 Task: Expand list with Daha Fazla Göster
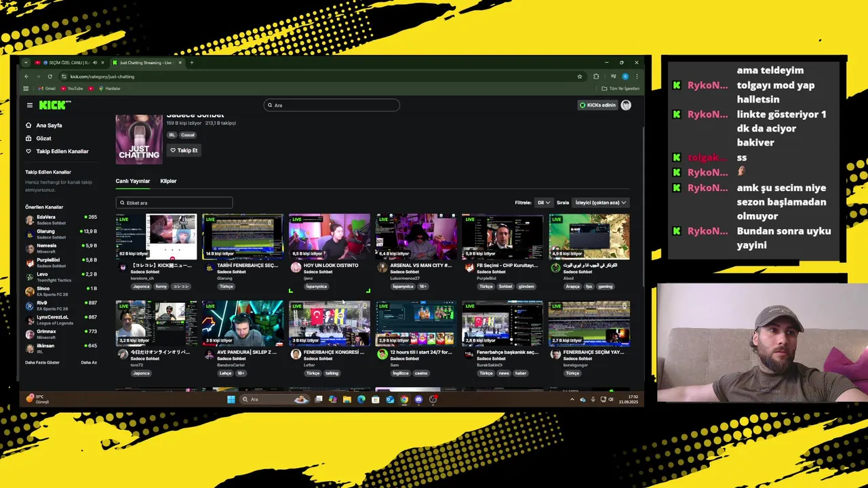coord(43,363)
